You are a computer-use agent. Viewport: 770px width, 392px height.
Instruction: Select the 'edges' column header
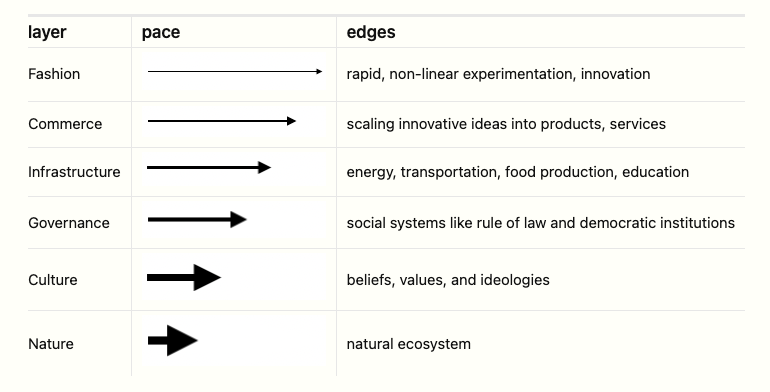(x=371, y=32)
